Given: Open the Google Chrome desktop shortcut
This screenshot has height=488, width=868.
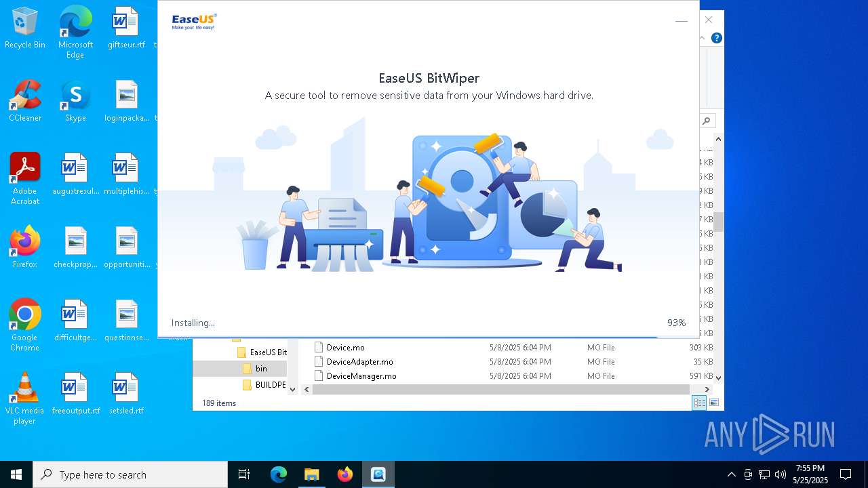Looking at the screenshot, I should click(25, 325).
